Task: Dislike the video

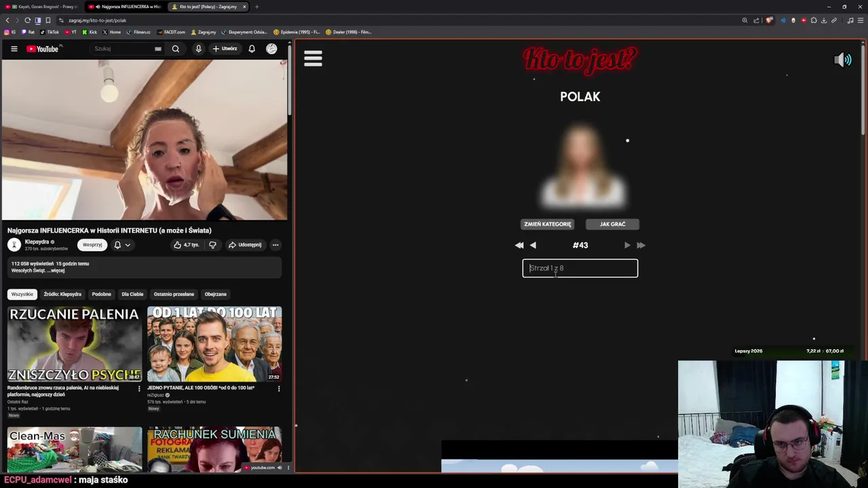Action: coord(212,245)
